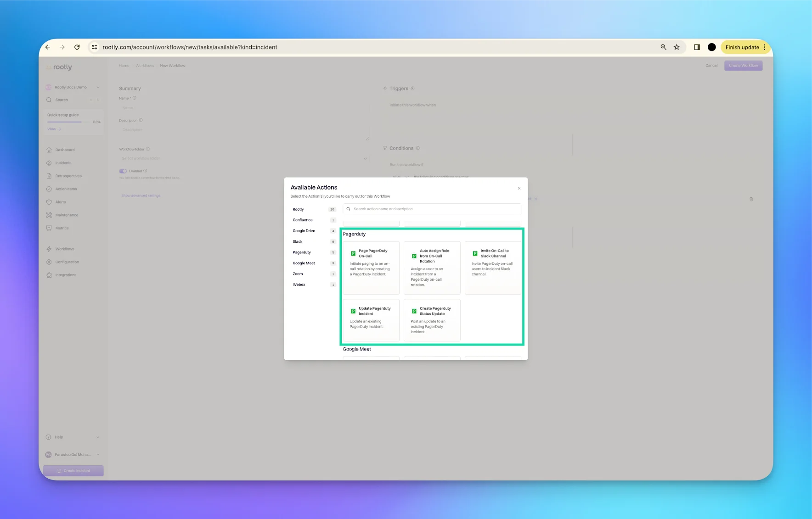Image resolution: width=812 pixels, height=519 pixels.
Task: Open the browser side panel
Action: pos(697,47)
